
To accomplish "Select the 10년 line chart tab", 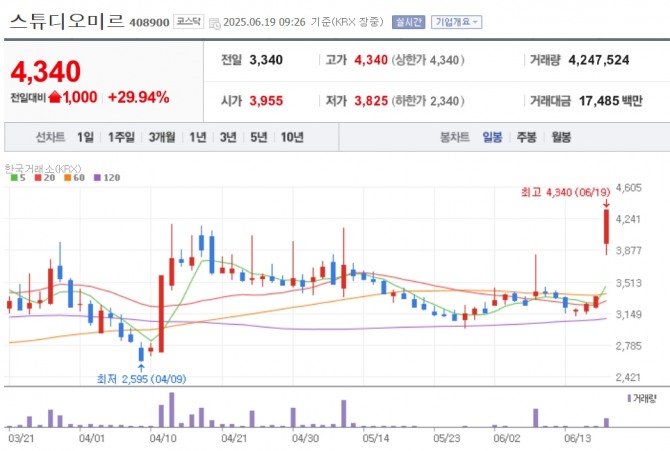I will coord(292,137).
